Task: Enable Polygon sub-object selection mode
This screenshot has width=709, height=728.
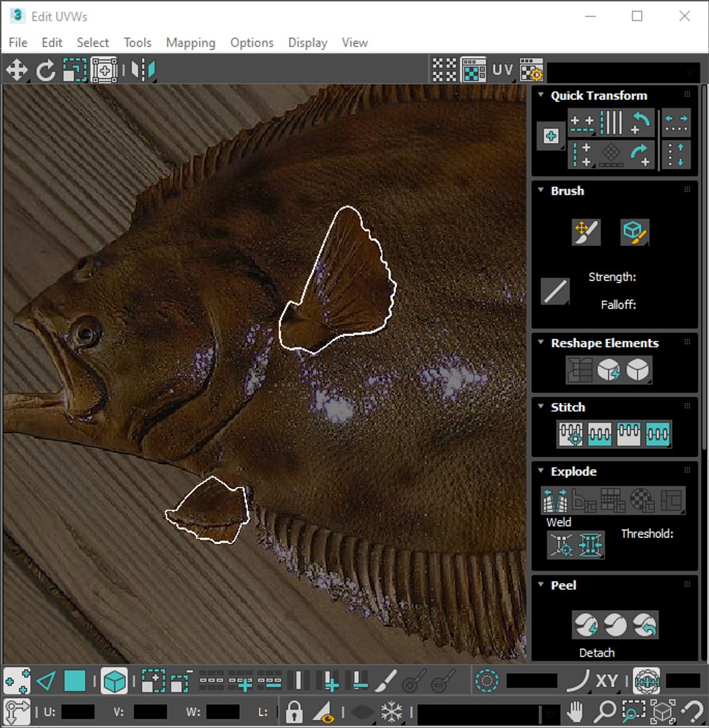Action: point(75,681)
